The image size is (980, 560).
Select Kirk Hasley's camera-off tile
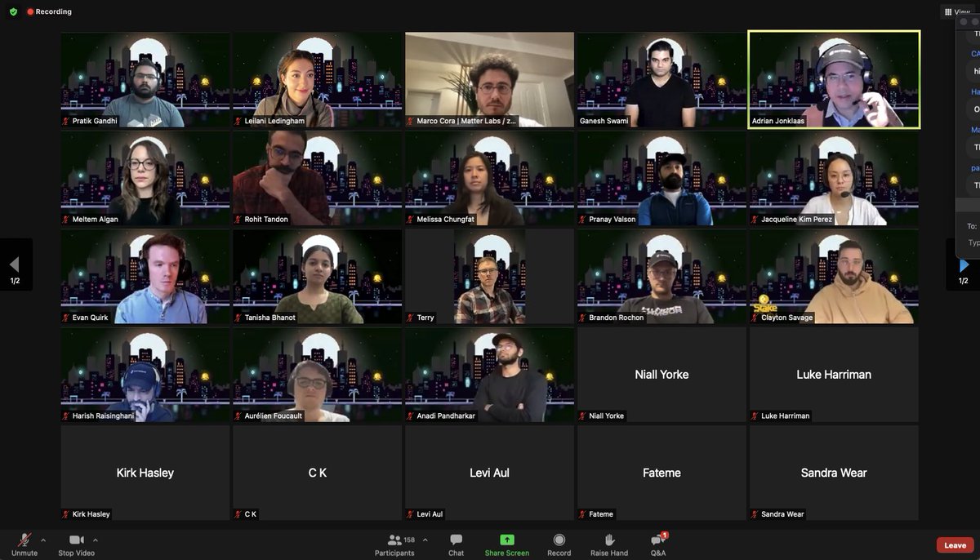(145, 473)
